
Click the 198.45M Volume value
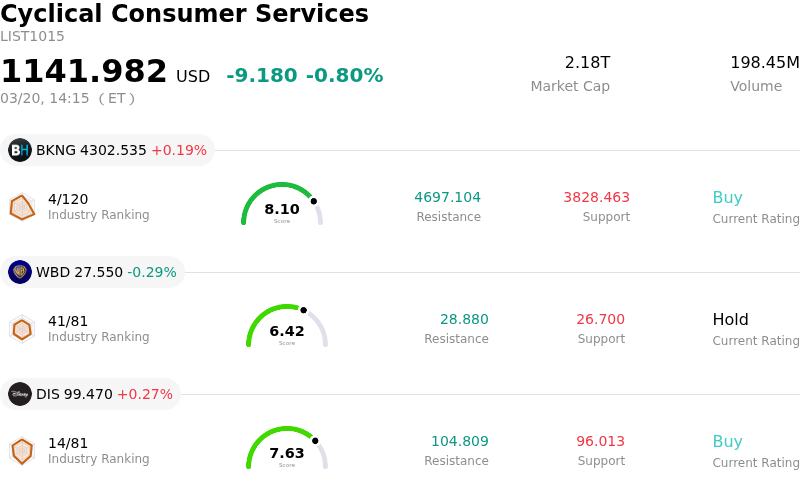[764, 63]
